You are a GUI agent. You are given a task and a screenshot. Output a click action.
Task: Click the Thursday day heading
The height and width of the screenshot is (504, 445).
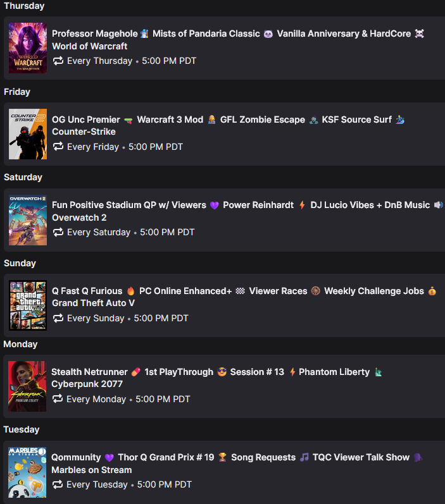pos(24,6)
